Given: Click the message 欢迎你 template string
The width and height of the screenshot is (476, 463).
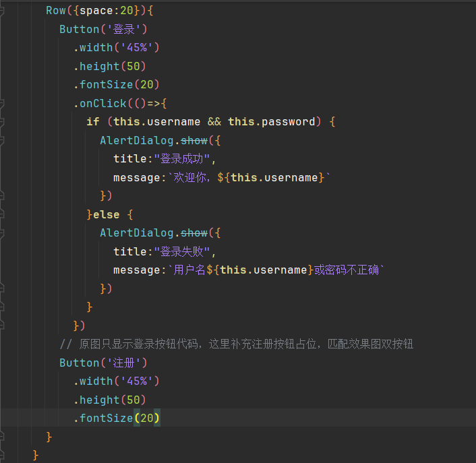Looking at the screenshot, I should point(222,177).
